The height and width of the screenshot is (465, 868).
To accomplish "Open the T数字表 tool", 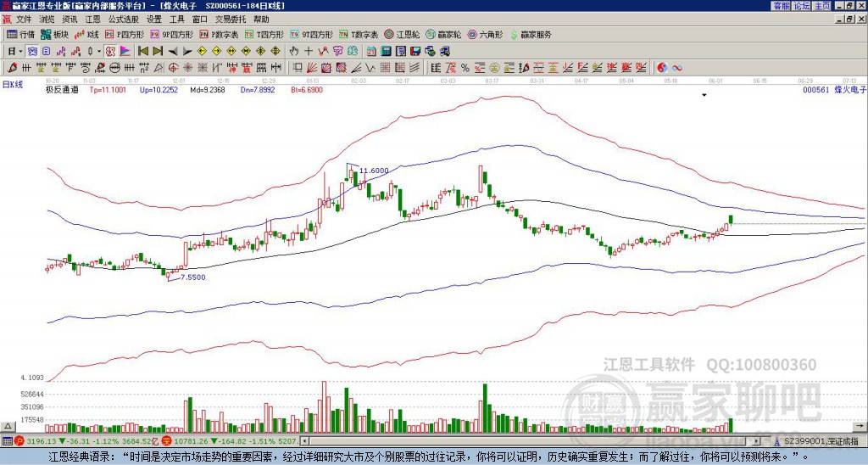I will [x=359, y=34].
